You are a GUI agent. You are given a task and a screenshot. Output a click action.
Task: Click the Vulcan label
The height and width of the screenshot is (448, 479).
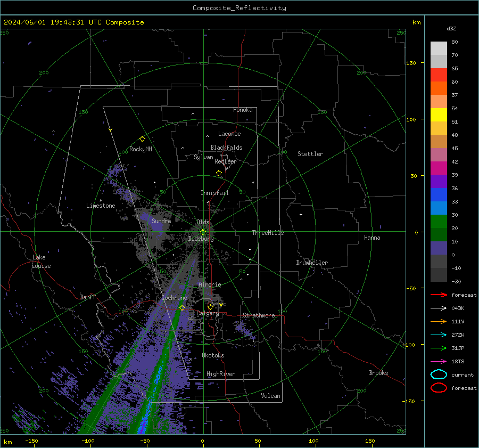(x=270, y=396)
